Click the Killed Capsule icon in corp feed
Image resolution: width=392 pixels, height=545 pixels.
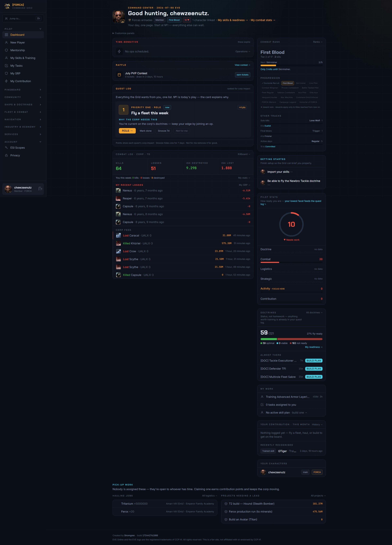click(118, 275)
